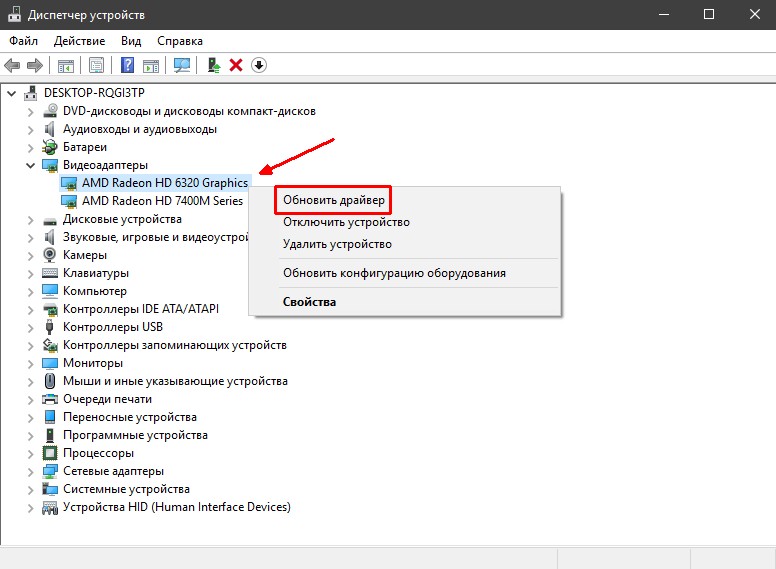Select the Сетевые адаптеры row text

(x=113, y=471)
